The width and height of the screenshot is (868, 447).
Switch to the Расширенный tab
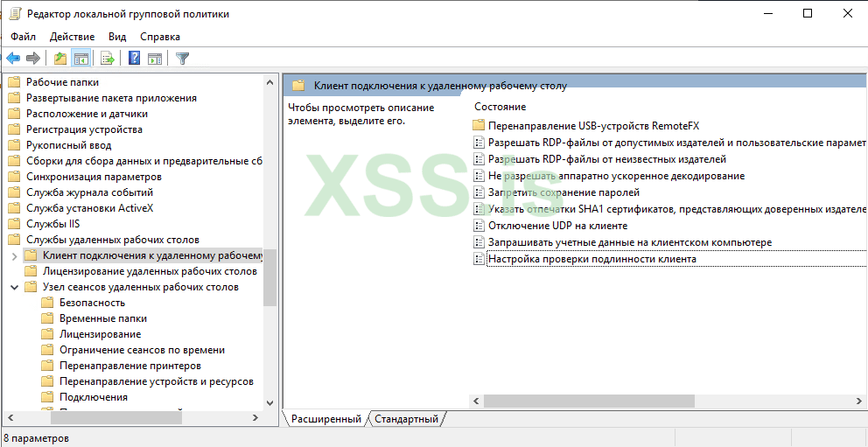pos(326,419)
